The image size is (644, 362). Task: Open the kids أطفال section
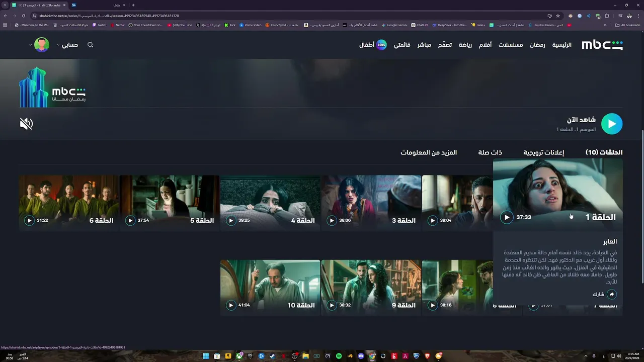coord(373,45)
